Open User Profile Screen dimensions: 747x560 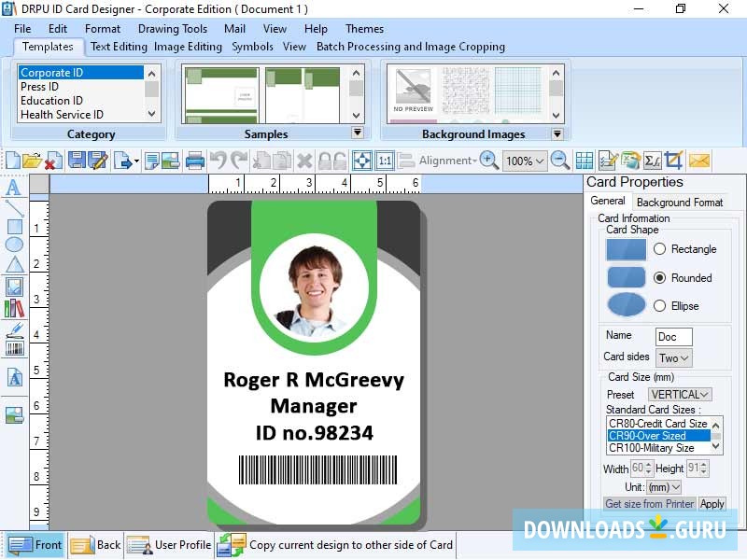(x=169, y=545)
